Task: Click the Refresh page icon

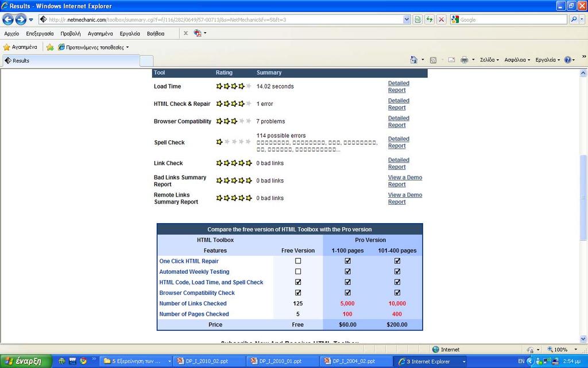Action: point(430,20)
